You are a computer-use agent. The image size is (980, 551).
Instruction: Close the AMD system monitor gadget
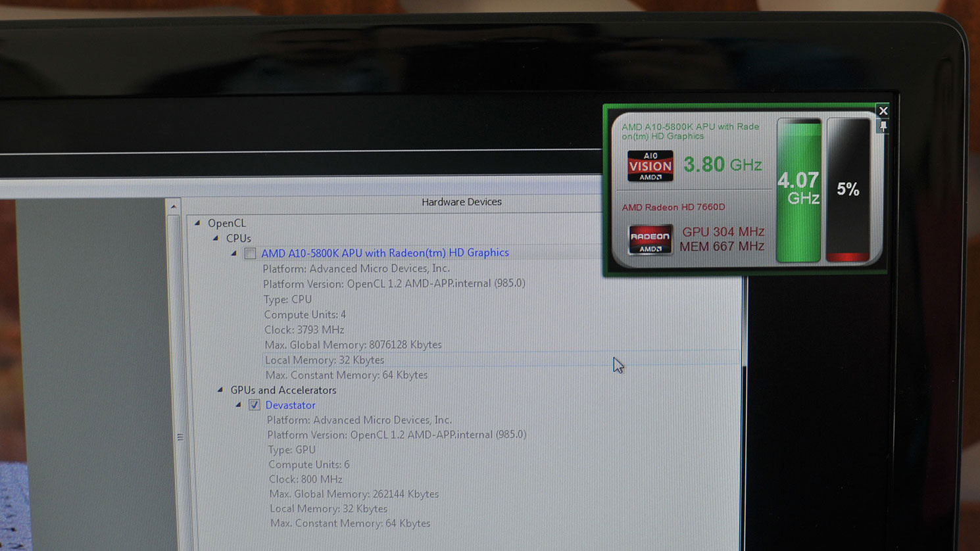[x=883, y=110]
